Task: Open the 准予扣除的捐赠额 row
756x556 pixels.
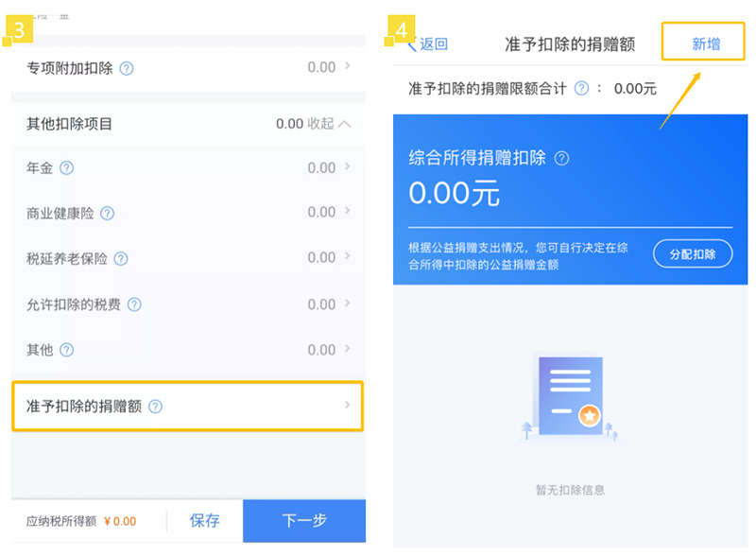Action: [x=187, y=407]
